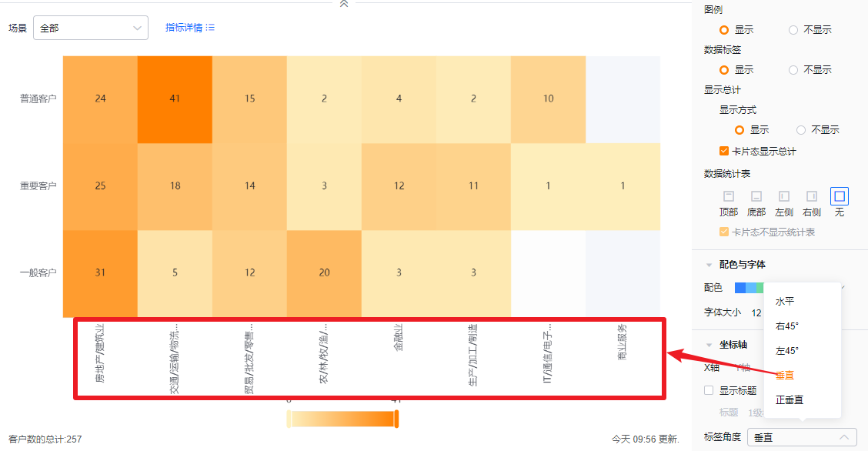Collapse the 配色与字体 section
The image size is (868, 451).
(x=709, y=265)
